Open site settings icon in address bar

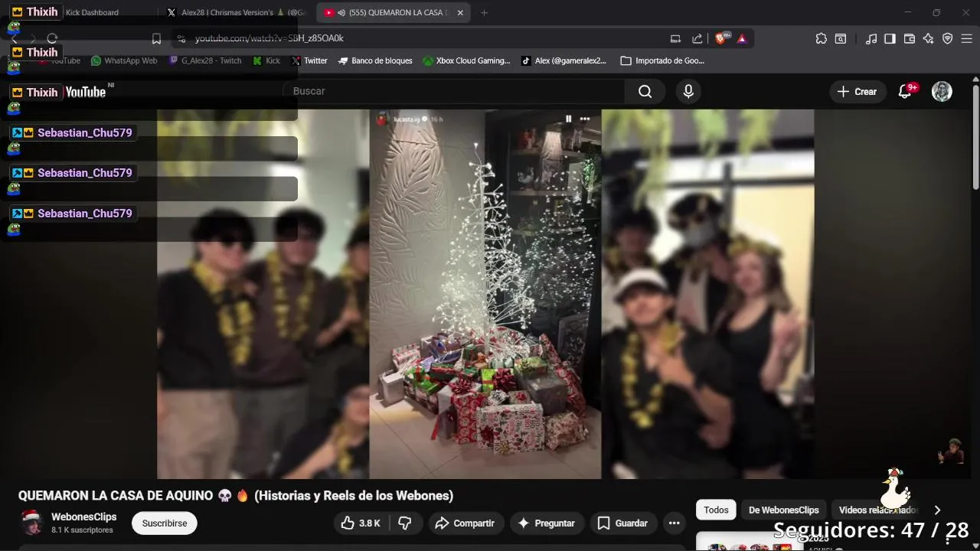181,38
